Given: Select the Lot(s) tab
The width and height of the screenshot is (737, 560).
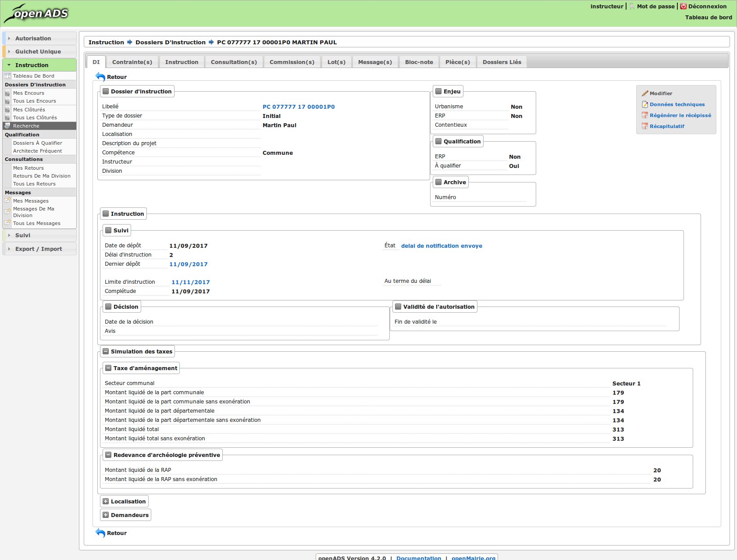Looking at the screenshot, I should pyautogui.click(x=337, y=62).
